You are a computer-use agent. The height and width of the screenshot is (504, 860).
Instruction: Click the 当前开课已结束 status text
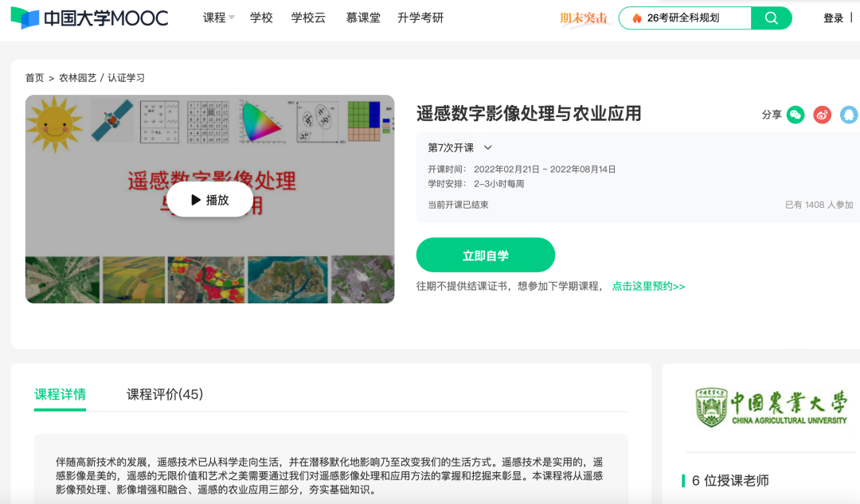coord(458,205)
